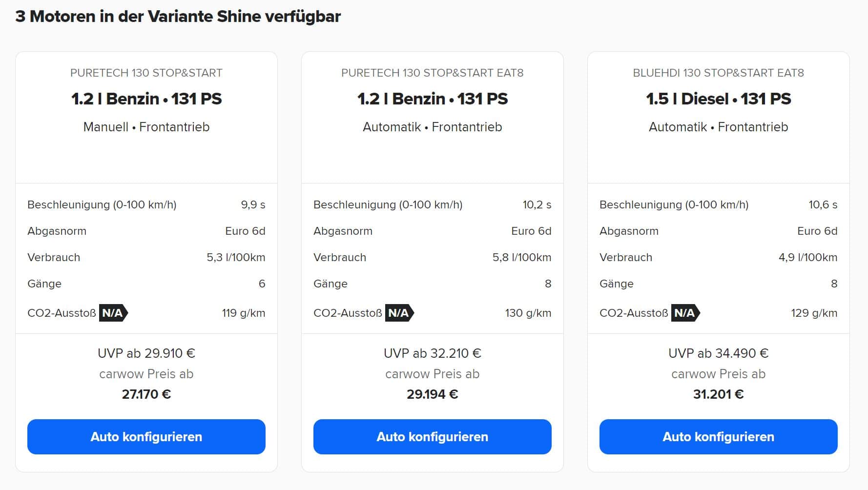
Task: Configure the PureTech 130 EAT8 automatic car
Action: (x=433, y=437)
